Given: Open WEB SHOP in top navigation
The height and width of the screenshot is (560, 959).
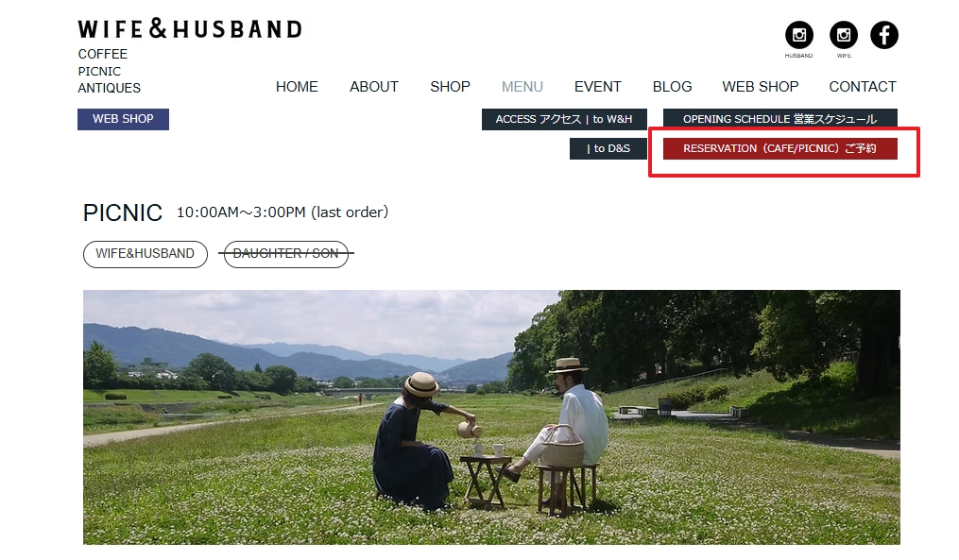Looking at the screenshot, I should coord(761,87).
